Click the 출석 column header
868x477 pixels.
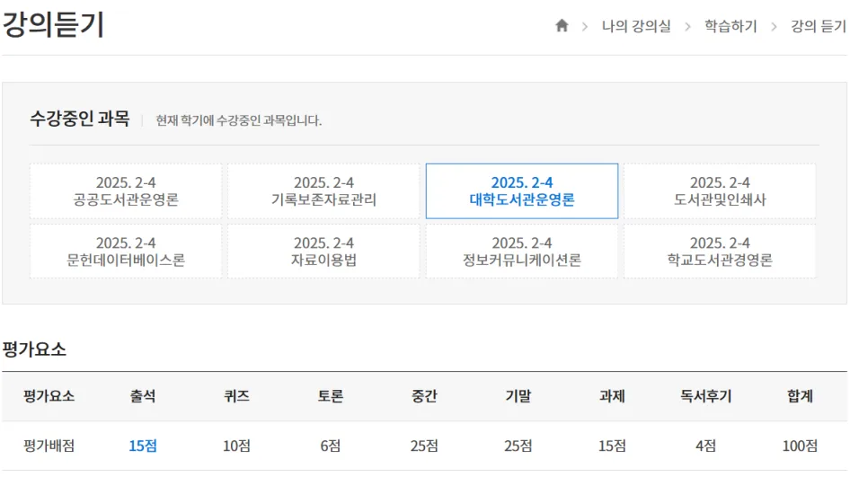tap(143, 395)
